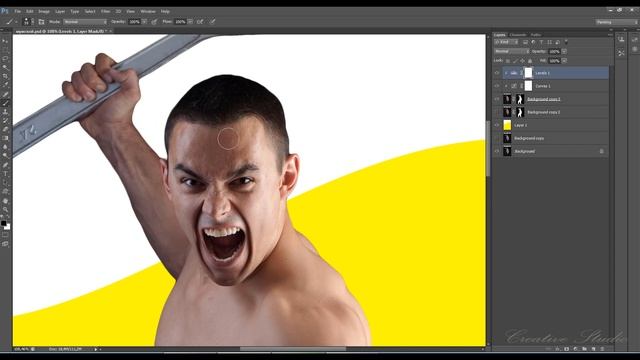Screen dimensions: 640x360
Task: Toggle the Brush panel from options bar
Action: pyautogui.click(x=41, y=22)
